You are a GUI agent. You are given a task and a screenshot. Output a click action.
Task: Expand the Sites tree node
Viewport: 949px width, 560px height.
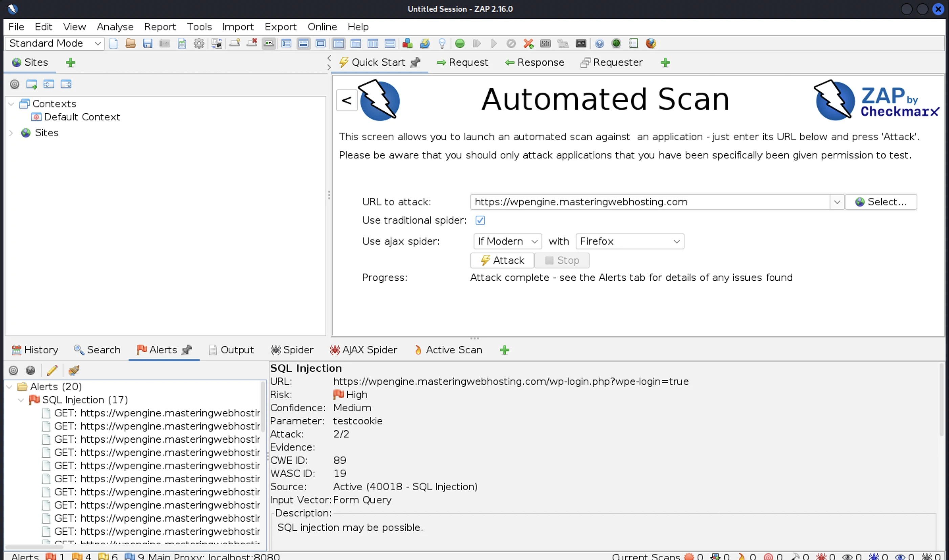click(11, 133)
